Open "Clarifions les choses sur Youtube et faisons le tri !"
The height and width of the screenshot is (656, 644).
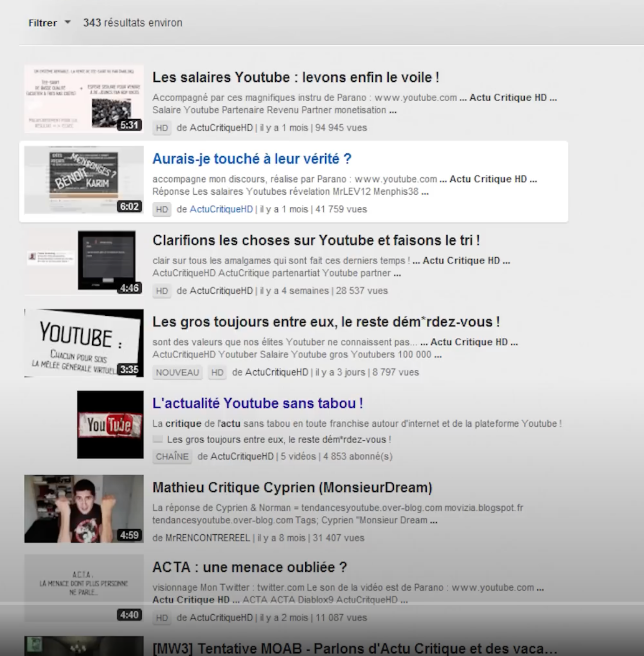click(316, 240)
